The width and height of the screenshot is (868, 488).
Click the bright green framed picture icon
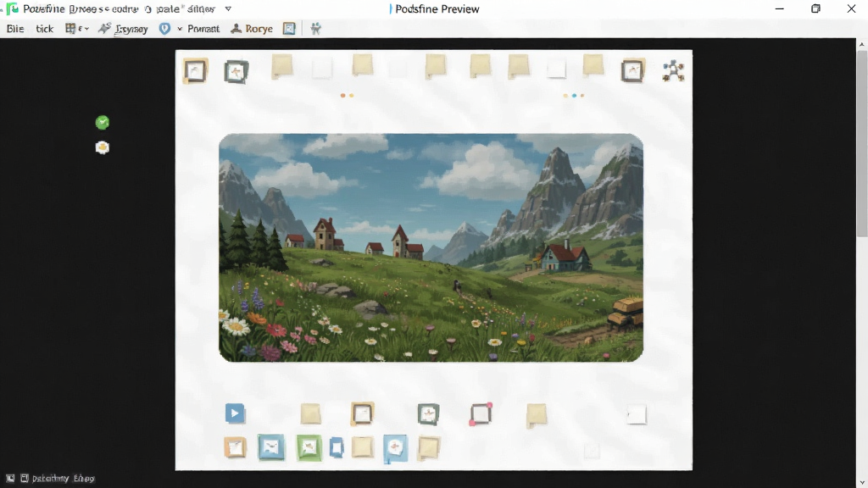coord(309,447)
